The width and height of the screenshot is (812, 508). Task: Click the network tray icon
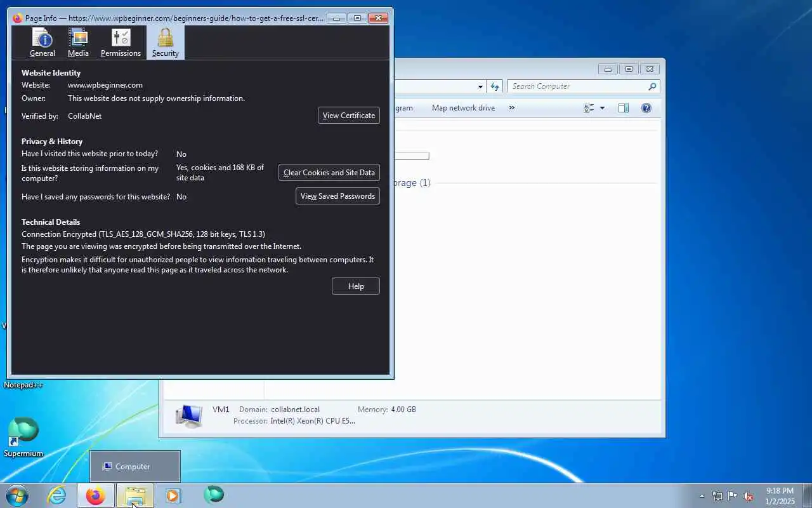(x=717, y=496)
